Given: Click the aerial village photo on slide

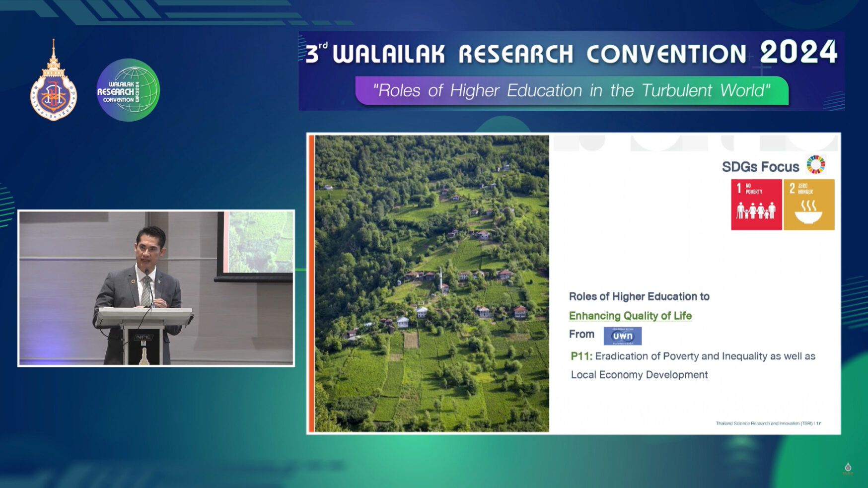Looking at the screenshot, I should click(432, 283).
